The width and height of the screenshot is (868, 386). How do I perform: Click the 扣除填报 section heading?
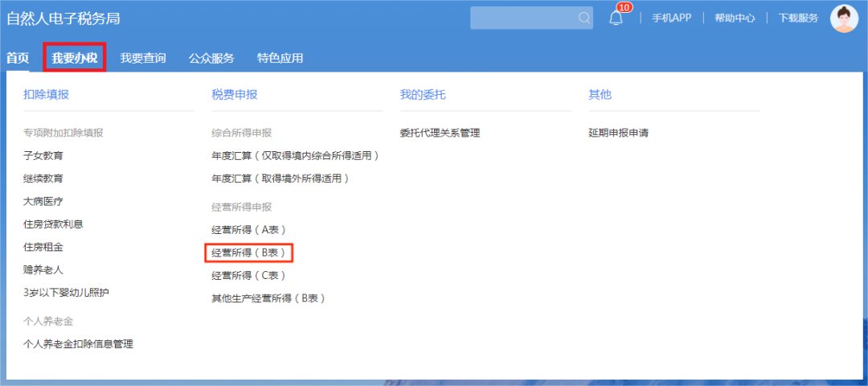[46, 95]
